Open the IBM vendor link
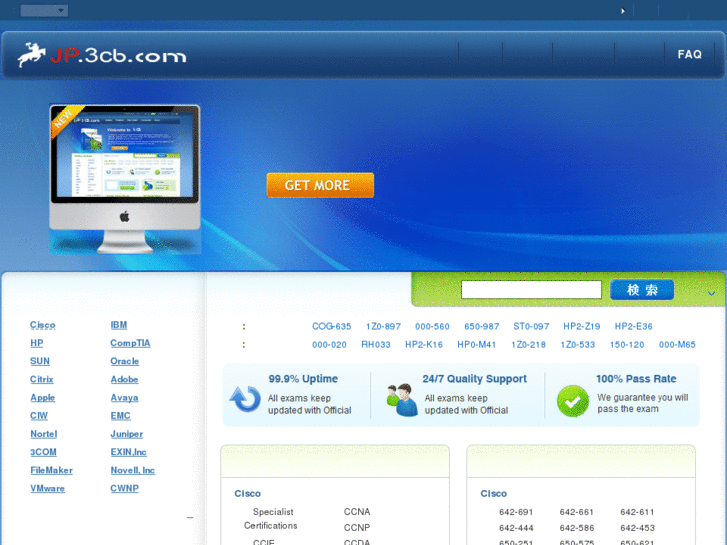727x545 pixels. point(119,325)
